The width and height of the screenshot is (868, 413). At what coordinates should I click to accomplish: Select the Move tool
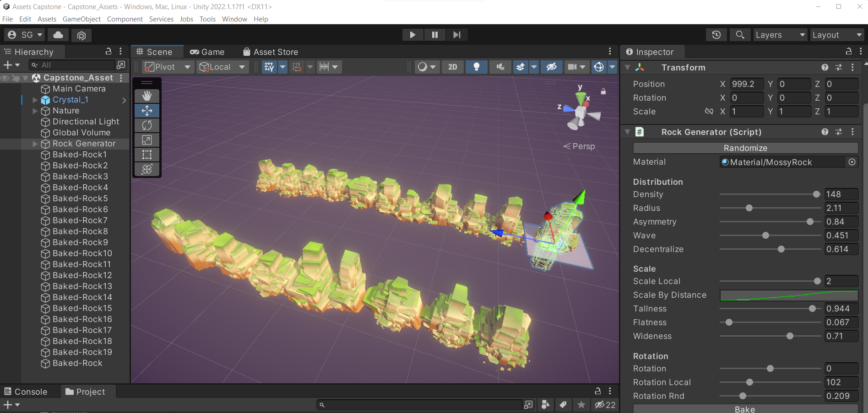point(146,110)
